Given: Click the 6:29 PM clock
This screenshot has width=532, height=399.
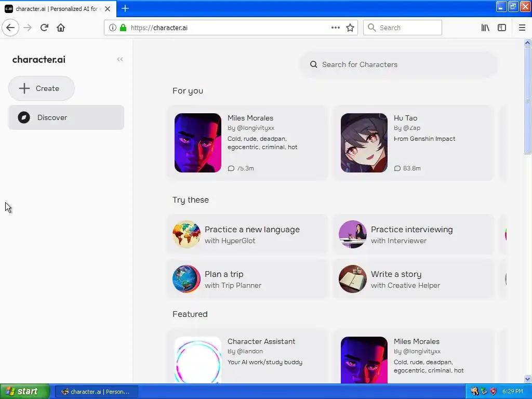Looking at the screenshot, I should point(513,392).
